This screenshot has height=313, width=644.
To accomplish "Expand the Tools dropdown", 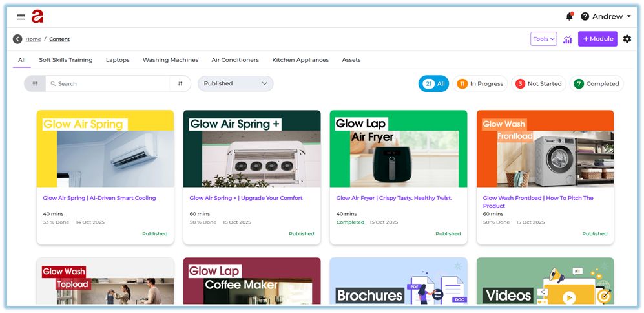I will click(543, 39).
